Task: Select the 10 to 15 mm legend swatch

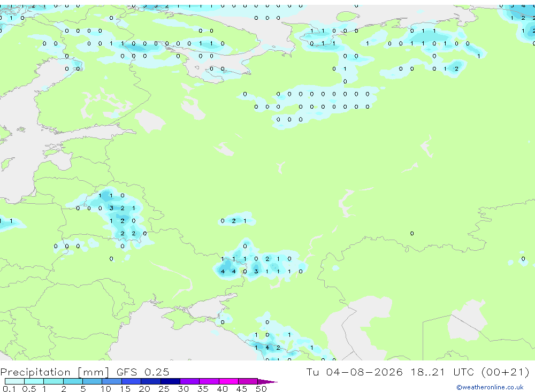Action: click(112, 381)
